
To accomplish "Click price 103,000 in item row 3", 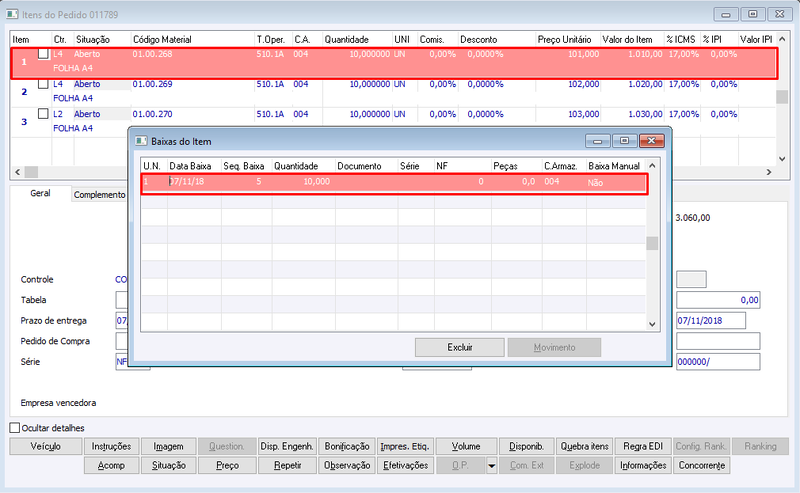I will pos(584,114).
